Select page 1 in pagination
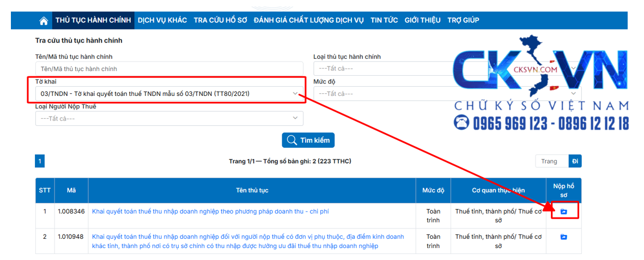Image resolution: width=644 pixels, height=260 pixels. coord(40,161)
